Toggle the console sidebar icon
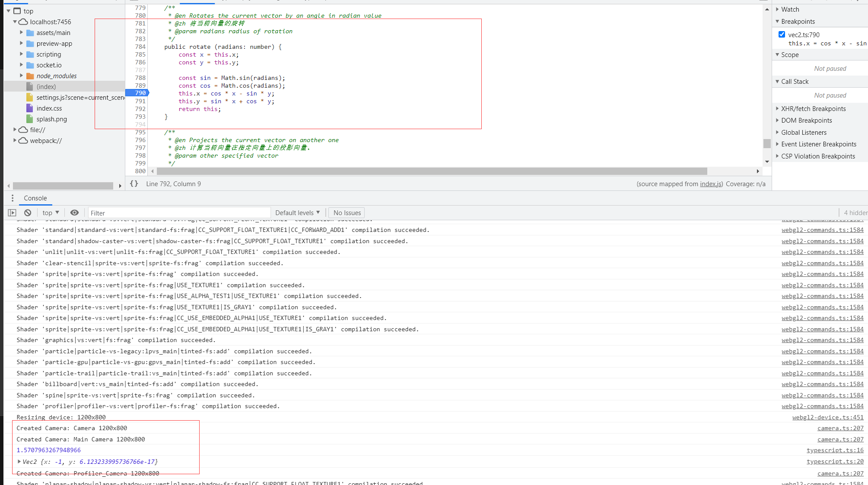Viewport: 868px width, 485px height. 12,212
